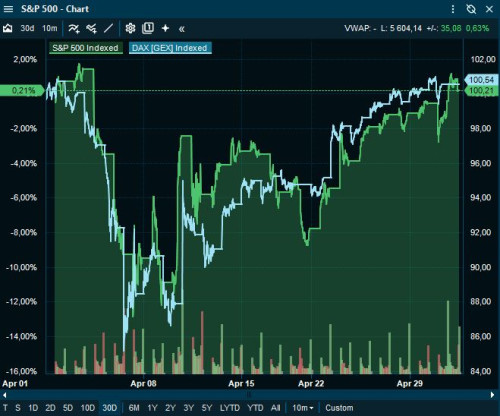Click the sparkle star toolbar icon
This screenshot has height=416, width=500.
[165, 28]
